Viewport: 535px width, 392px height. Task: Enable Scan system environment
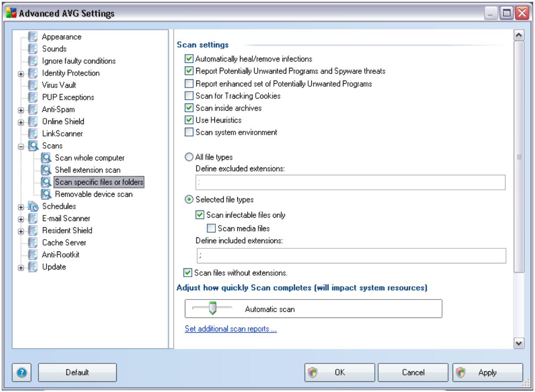188,132
